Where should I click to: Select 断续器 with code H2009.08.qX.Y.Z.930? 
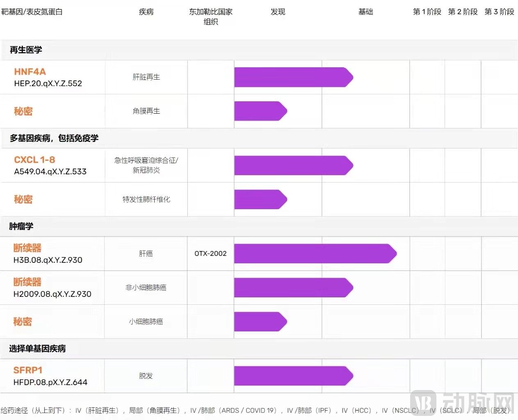tap(27, 282)
